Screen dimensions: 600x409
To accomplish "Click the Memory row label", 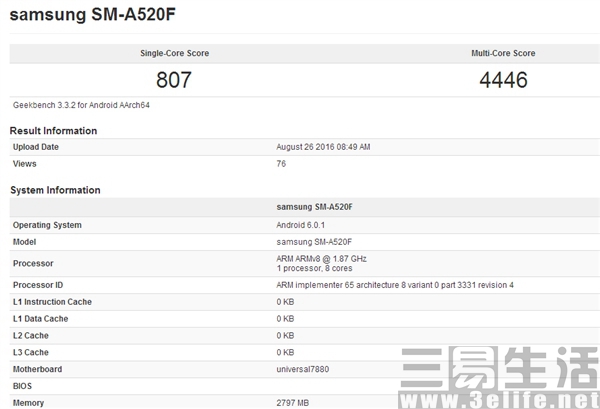I will pos(28,403).
